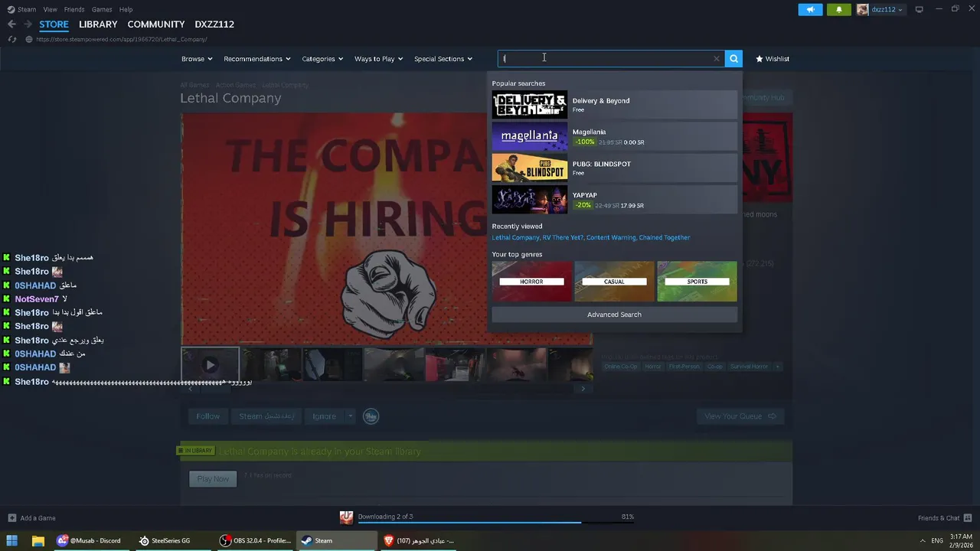The width and height of the screenshot is (980, 551).
Task: Open notifications with the green bell
Action: click(838, 9)
